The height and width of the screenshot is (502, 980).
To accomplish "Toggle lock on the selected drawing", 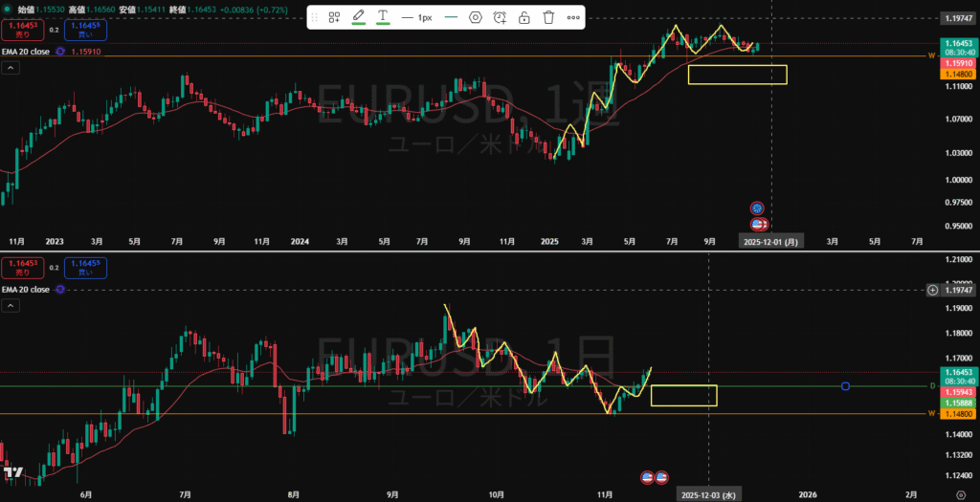I will [524, 17].
